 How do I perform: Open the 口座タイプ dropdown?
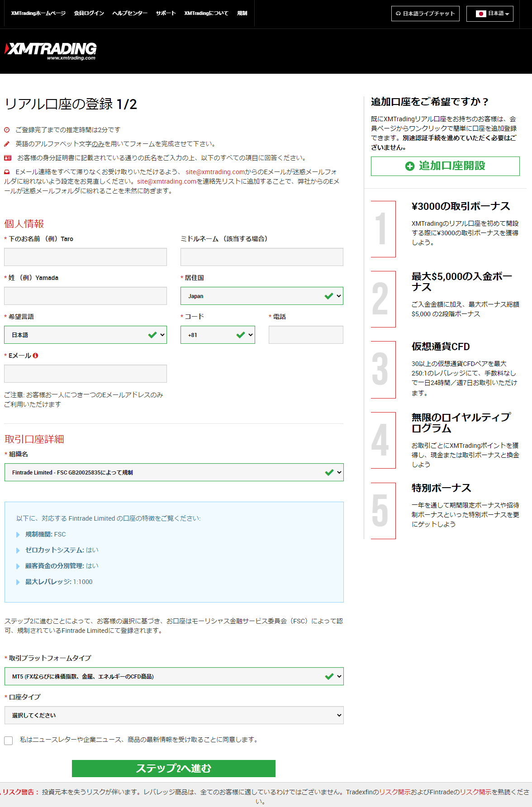coord(174,715)
